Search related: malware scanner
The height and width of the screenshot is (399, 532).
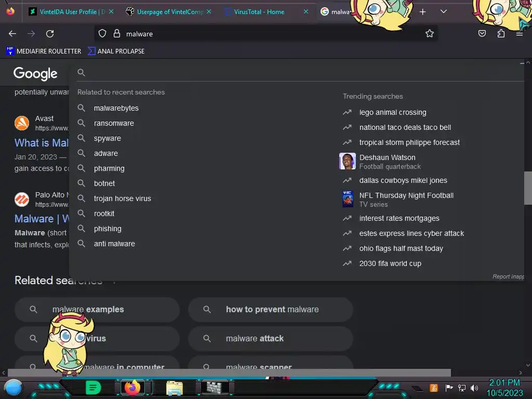(270, 363)
